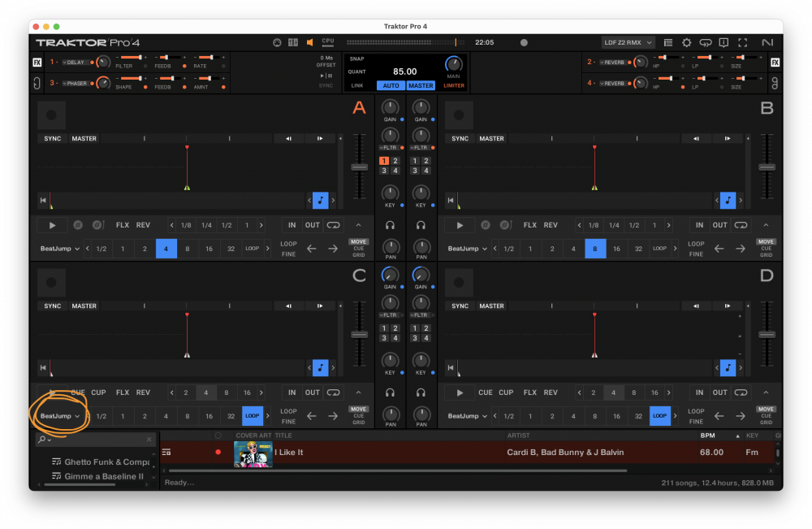Click the audio speaker indicator icon
Viewport: 812px width, 529px height.
309,42
